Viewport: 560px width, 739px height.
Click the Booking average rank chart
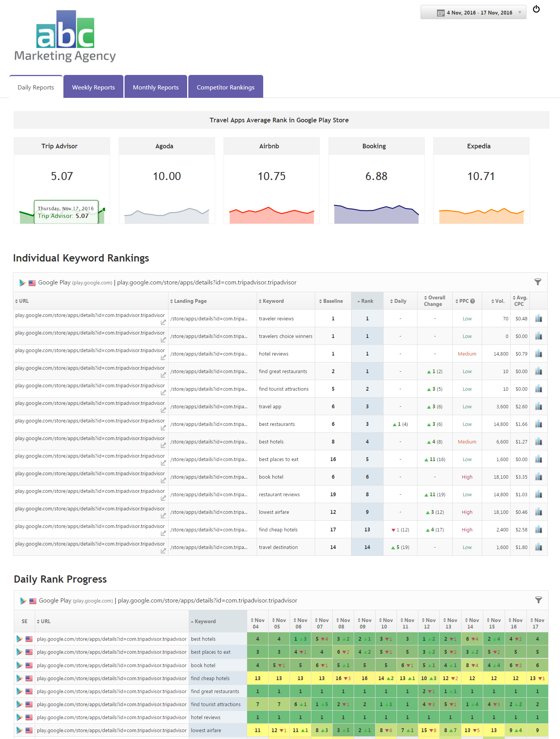[376, 214]
